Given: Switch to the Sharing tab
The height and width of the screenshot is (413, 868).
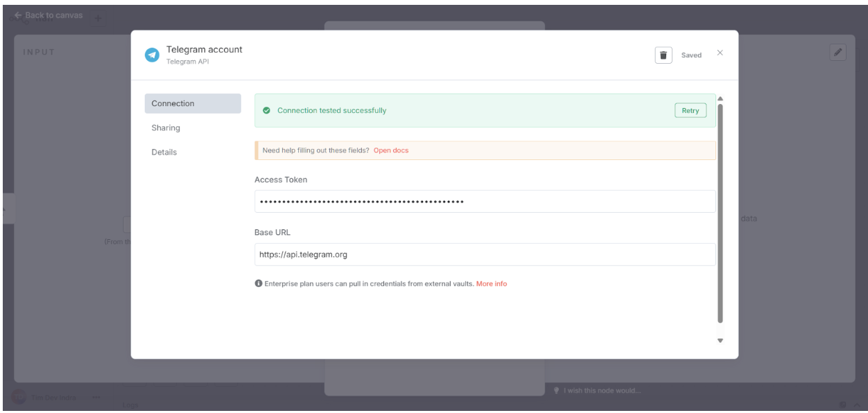Looking at the screenshot, I should point(166,128).
